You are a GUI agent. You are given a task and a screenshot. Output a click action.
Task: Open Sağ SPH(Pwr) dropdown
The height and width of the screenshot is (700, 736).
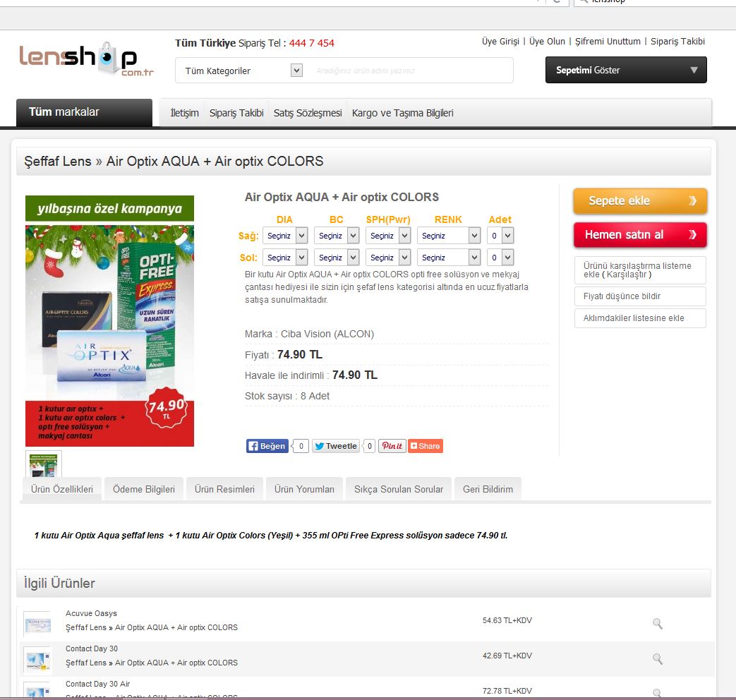pyautogui.click(x=388, y=236)
